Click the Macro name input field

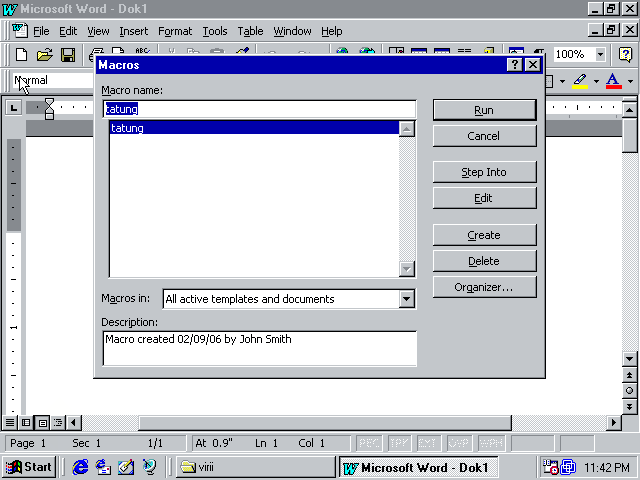pyautogui.click(x=260, y=109)
